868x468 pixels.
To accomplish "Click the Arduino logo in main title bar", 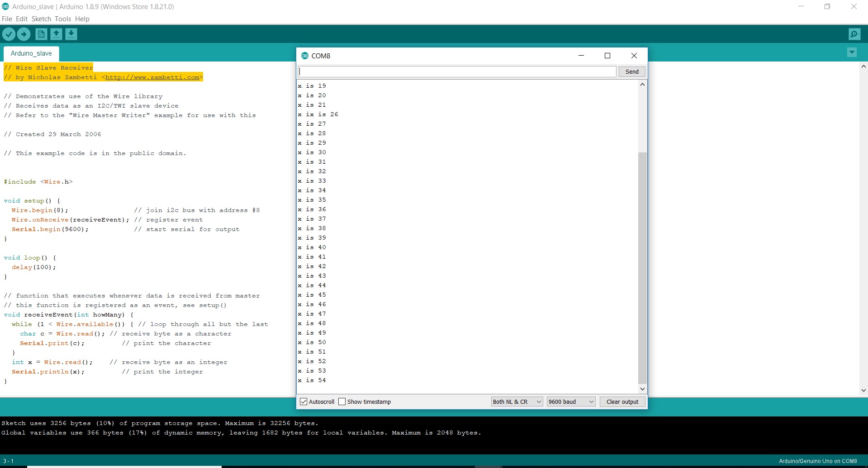I will [5, 6].
